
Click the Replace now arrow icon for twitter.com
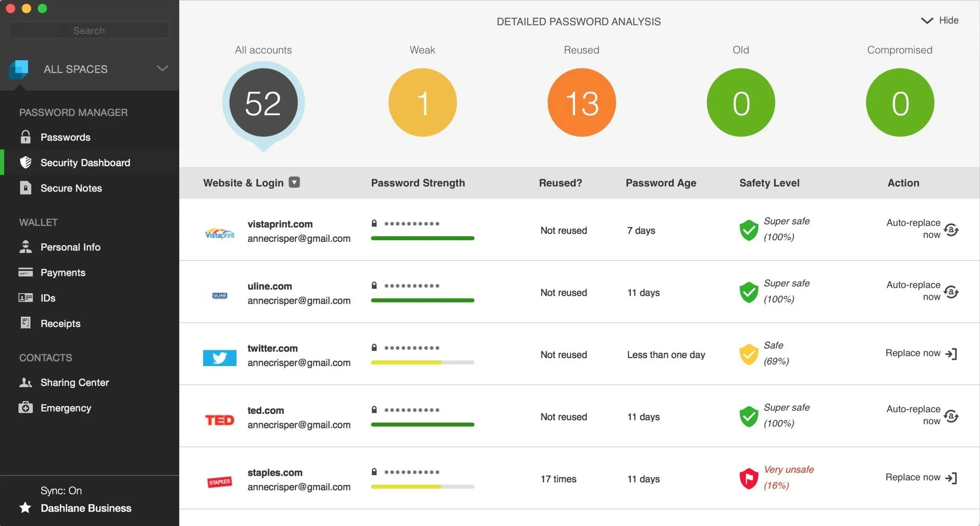pos(951,354)
